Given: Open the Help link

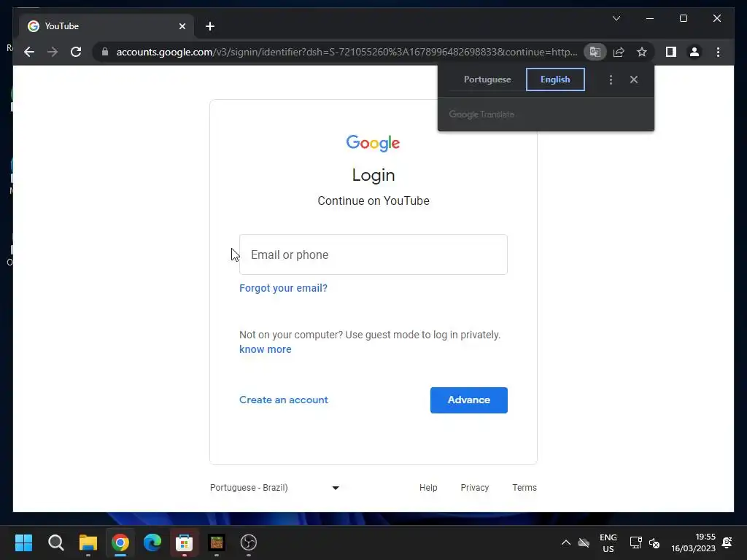Looking at the screenshot, I should coord(428,488).
